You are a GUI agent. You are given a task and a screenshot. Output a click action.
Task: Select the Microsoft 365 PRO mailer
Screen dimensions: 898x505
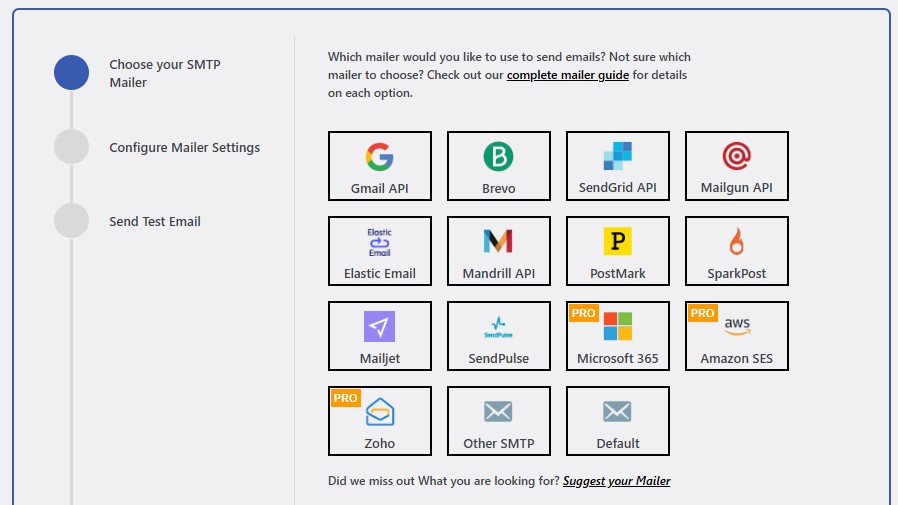[x=618, y=336]
